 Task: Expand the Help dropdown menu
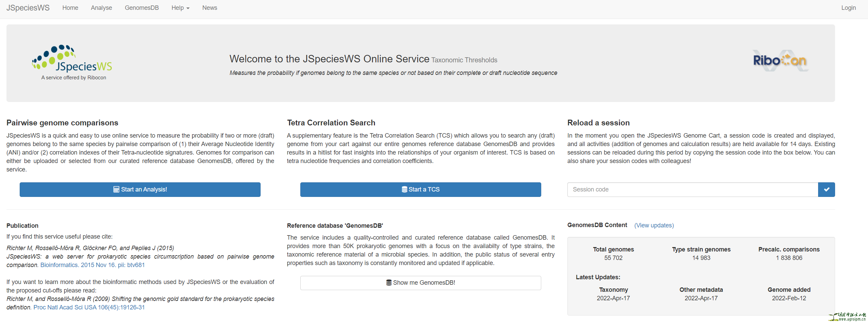(x=180, y=8)
